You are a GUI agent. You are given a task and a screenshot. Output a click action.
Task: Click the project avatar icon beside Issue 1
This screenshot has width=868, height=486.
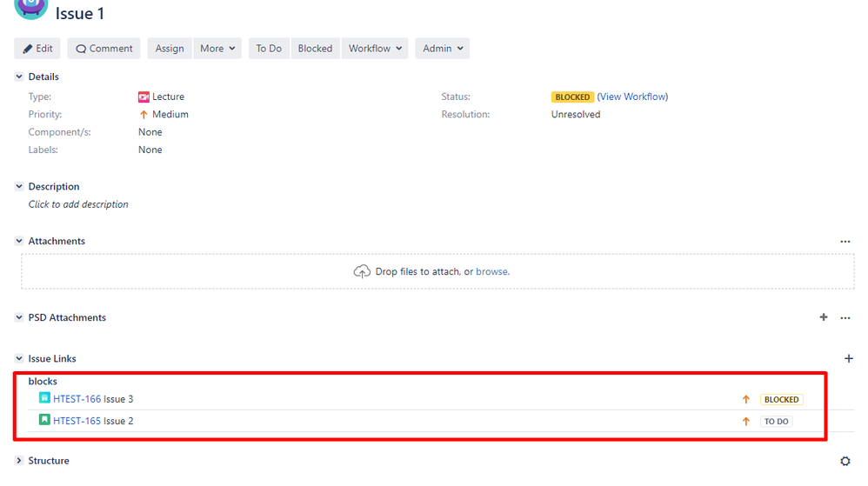[31, 8]
